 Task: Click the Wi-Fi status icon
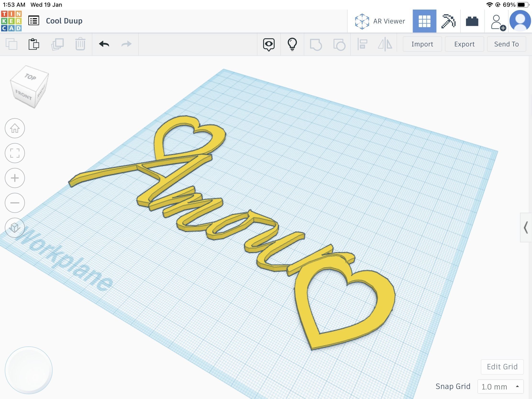[489, 5]
